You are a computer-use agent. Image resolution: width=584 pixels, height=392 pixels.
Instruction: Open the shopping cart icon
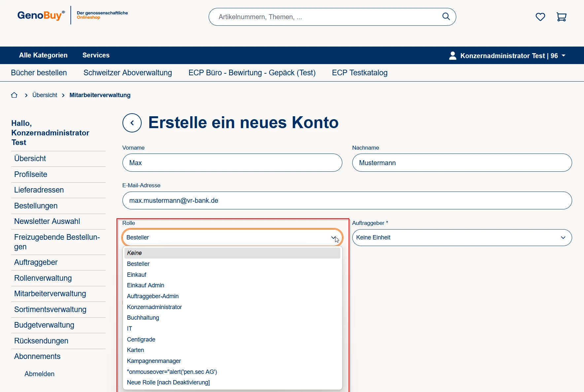coord(561,17)
